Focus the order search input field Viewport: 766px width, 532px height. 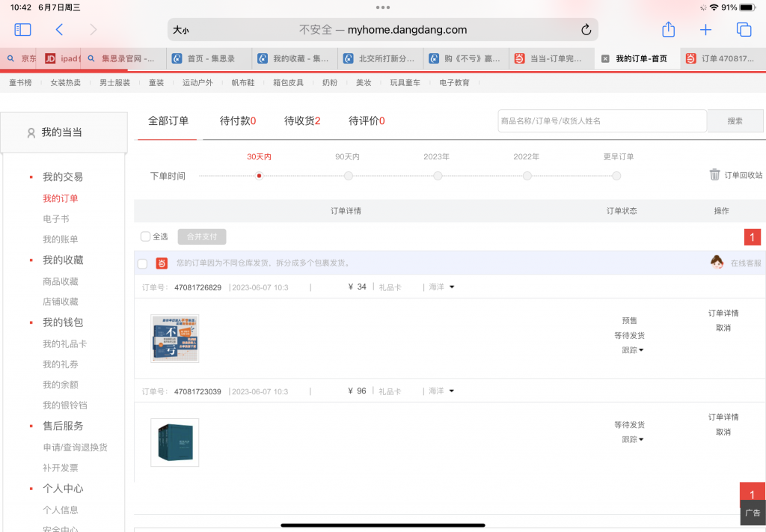coord(601,120)
